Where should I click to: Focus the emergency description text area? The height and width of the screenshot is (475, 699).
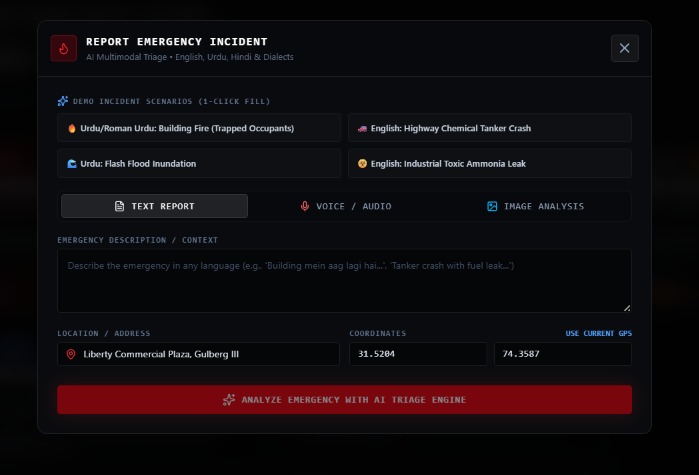[344, 281]
